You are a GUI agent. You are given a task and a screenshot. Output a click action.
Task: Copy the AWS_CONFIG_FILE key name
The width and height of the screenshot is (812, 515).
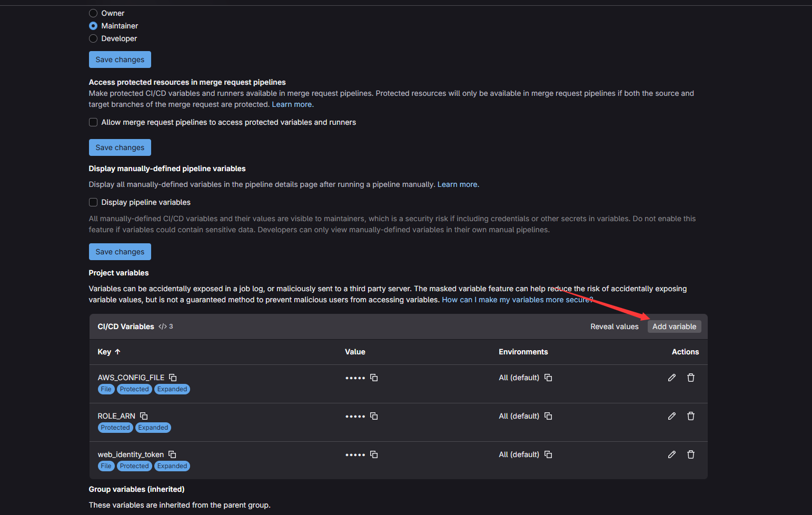point(173,378)
